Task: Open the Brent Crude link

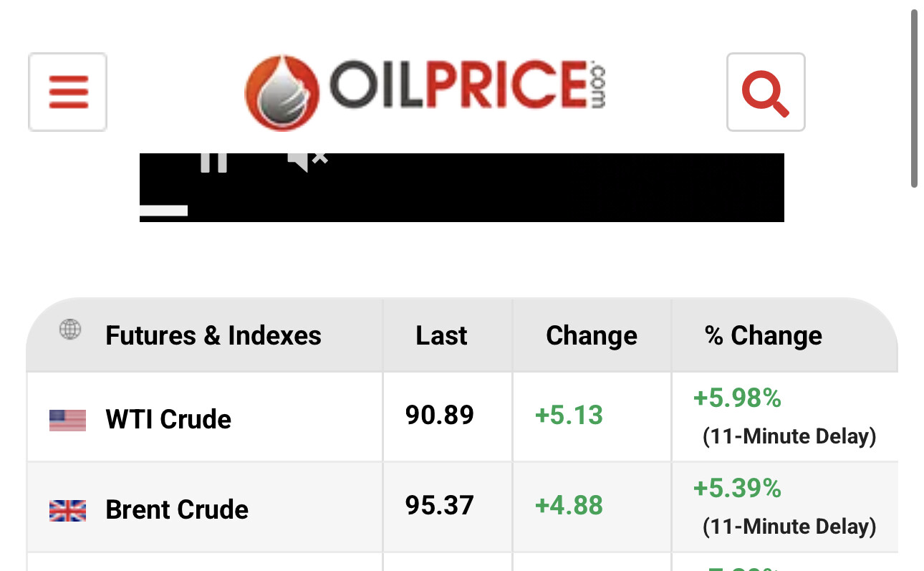Action: [x=177, y=509]
